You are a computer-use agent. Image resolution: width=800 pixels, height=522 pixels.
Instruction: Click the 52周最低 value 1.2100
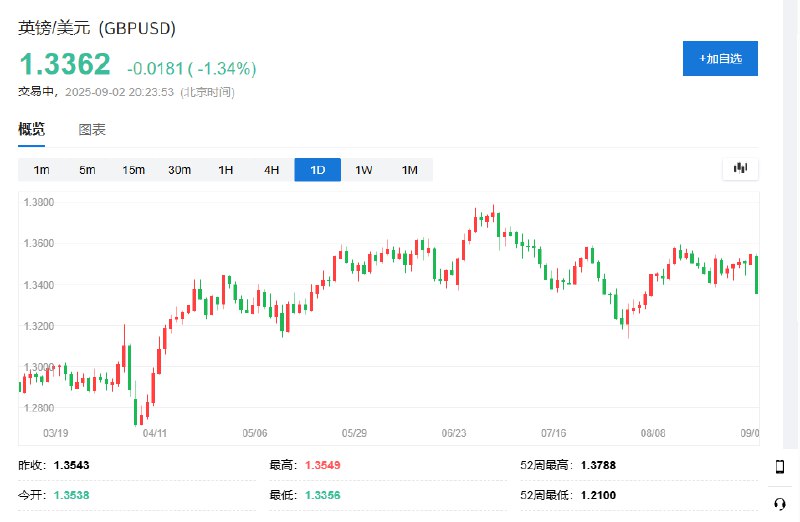[x=598, y=495]
